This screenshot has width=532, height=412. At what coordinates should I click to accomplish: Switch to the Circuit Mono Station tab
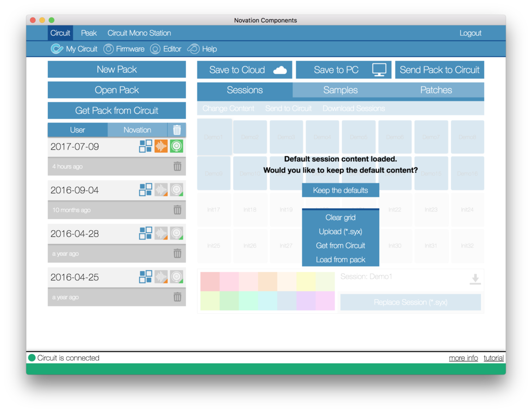139,33
